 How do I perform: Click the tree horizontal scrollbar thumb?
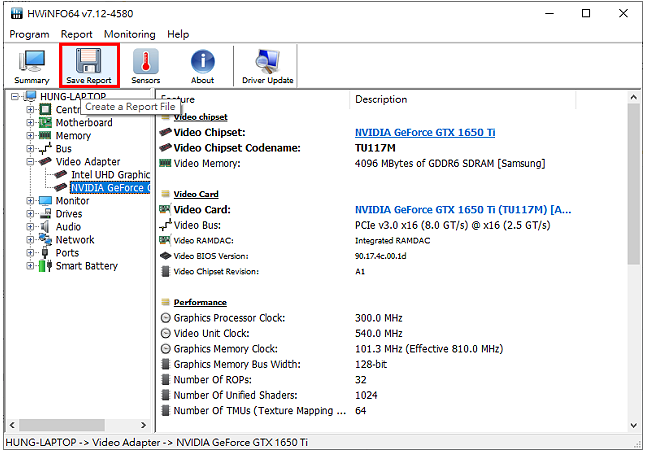click(62, 425)
